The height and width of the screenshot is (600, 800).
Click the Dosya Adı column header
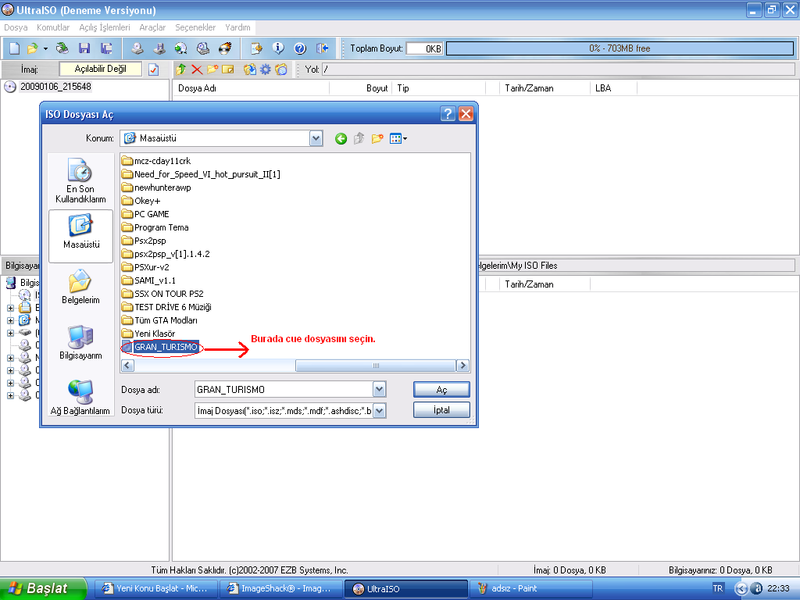252,88
